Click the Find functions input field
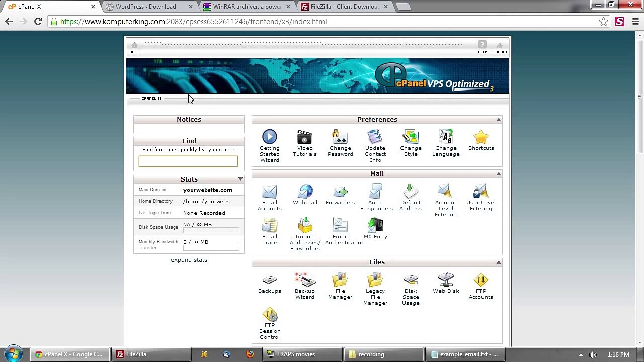The height and width of the screenshot is (362, 644). [188, 161]
